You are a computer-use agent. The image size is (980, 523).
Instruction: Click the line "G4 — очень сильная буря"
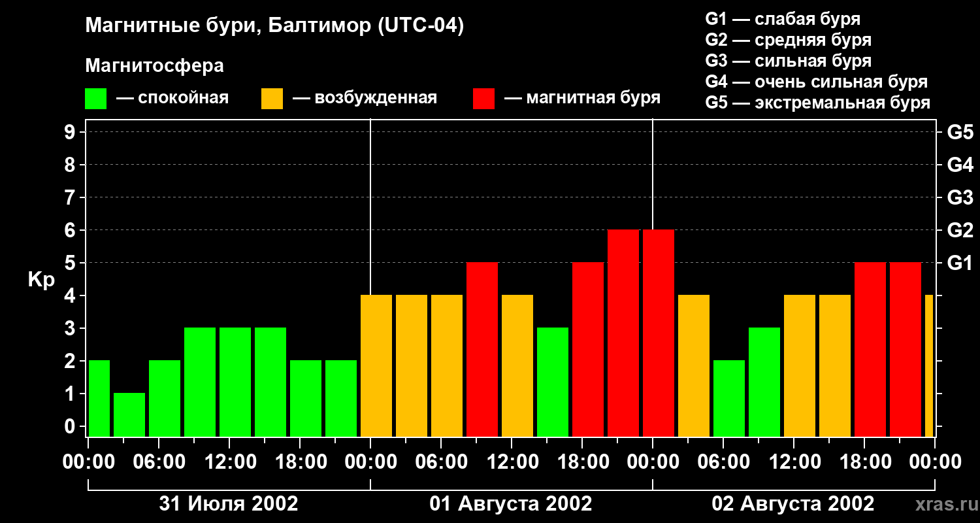[816, 82]
